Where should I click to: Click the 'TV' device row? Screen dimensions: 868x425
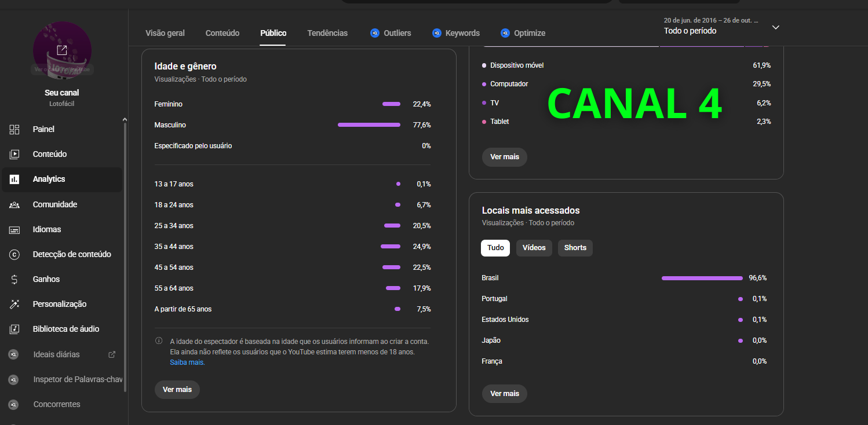[x=626, y=103]
